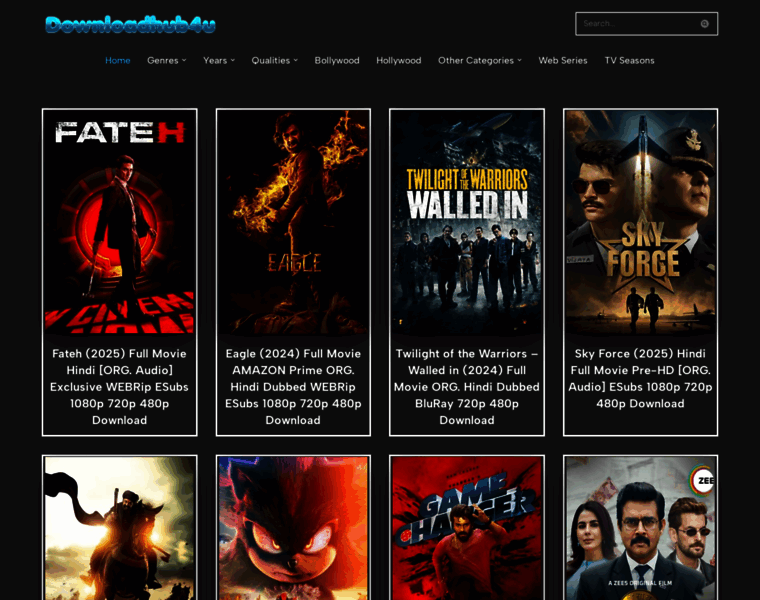Viewport: 760px width, 600px height.
Task: Open the Twilight of the Warriors poster
Action: click(467, 222)
